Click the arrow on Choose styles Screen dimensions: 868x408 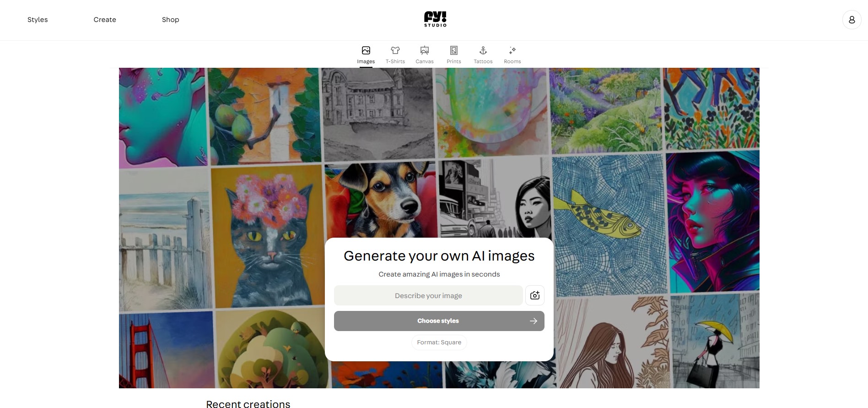[x=534, y=321]
